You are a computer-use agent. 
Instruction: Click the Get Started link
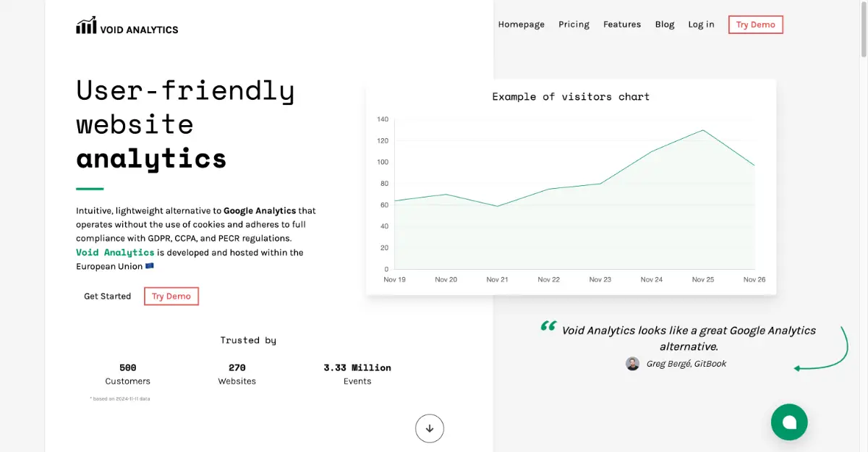point(107,296)
